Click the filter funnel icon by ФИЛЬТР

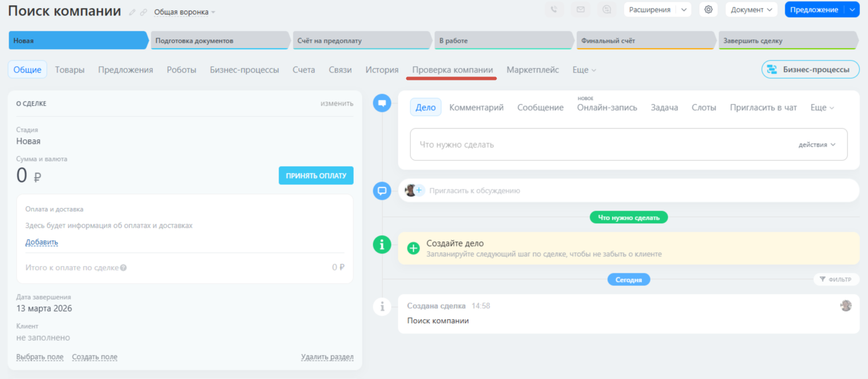pyautogui.click(x=822, y=280)
